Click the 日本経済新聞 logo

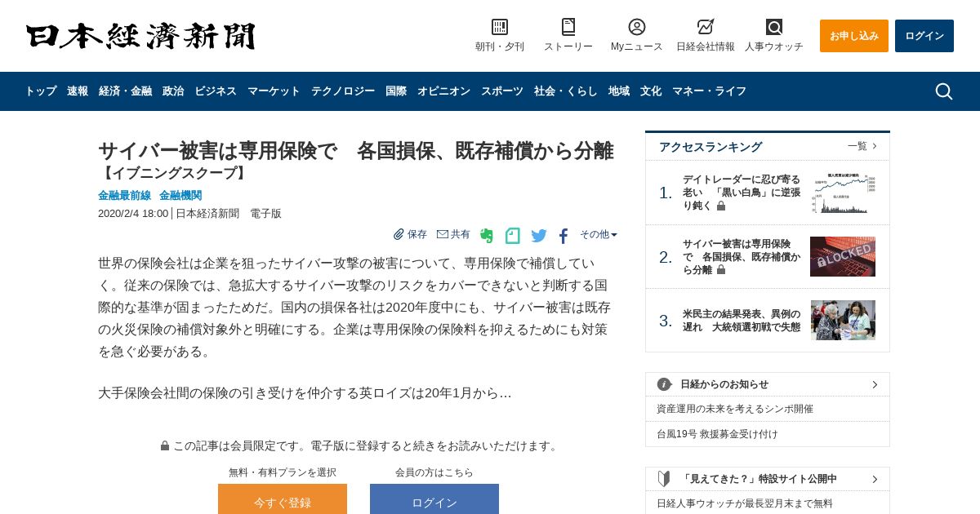tap(140, 36)
